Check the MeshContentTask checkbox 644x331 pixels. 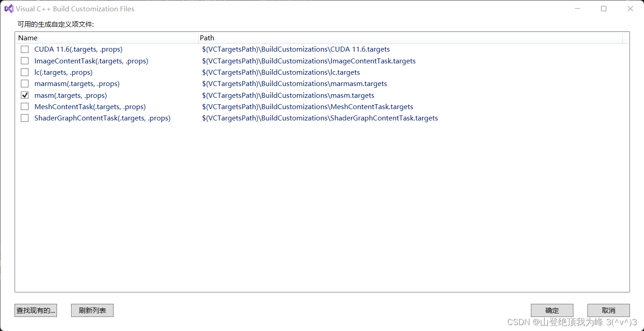25,107
